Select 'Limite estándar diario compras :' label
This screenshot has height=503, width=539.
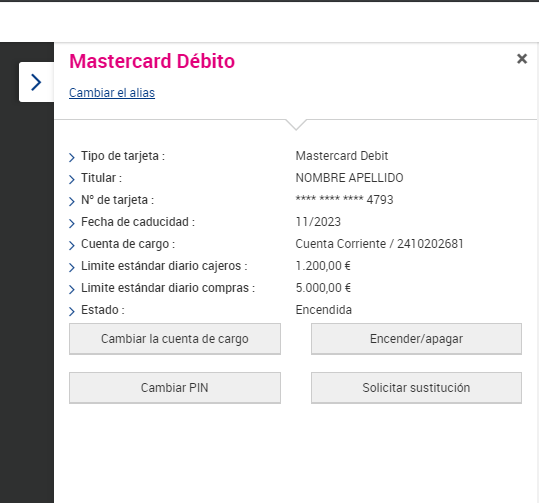pyautogui.click(x=168, y=288)
